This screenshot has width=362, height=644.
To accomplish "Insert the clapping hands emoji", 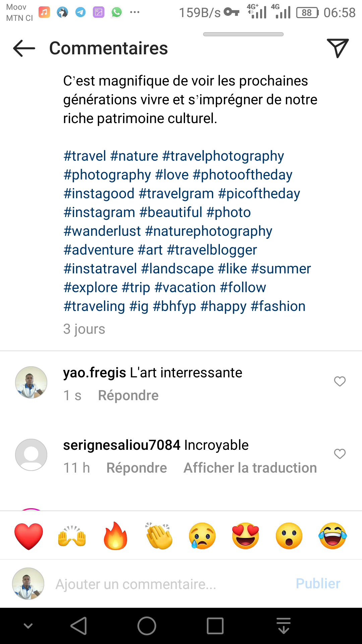I will (159, 536).
